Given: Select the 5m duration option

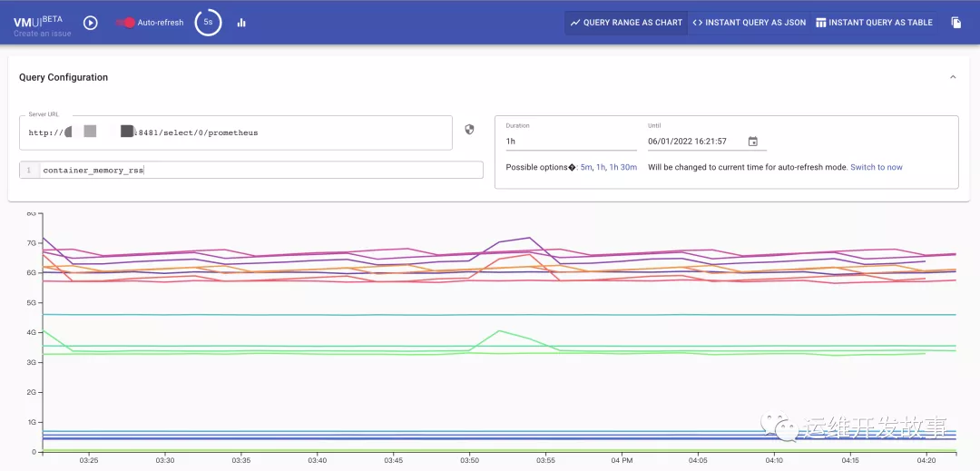Looking at the screenshot, I should 586,167.
